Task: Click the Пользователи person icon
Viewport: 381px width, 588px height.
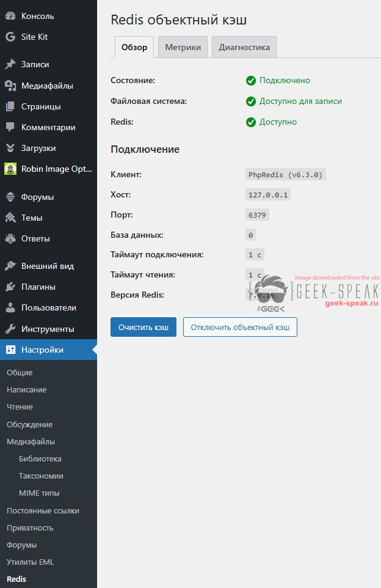Action: click(10, 307)
